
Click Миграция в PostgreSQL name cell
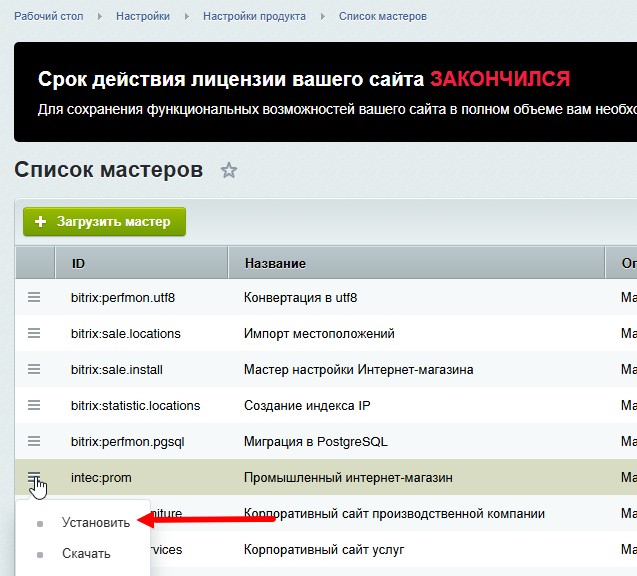point(316,442)
